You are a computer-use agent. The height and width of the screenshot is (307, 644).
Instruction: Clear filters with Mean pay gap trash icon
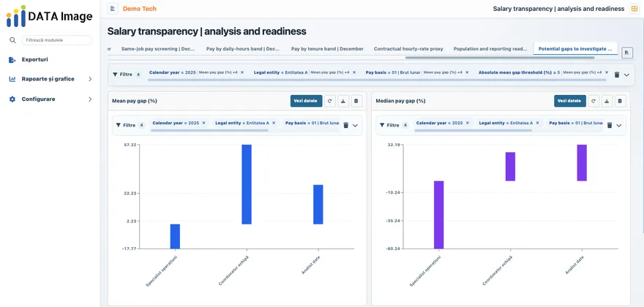(346, 125)
